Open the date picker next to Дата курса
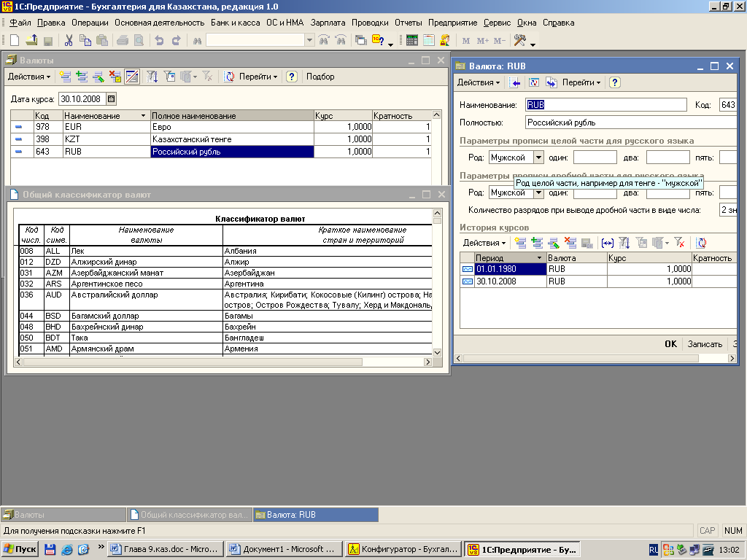747x560 pixels. click(111, 99)
